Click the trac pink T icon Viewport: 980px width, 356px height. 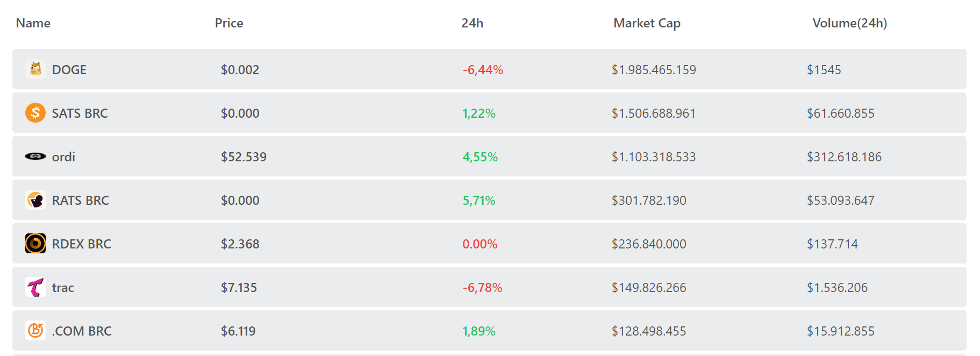[x=35, y=287]
